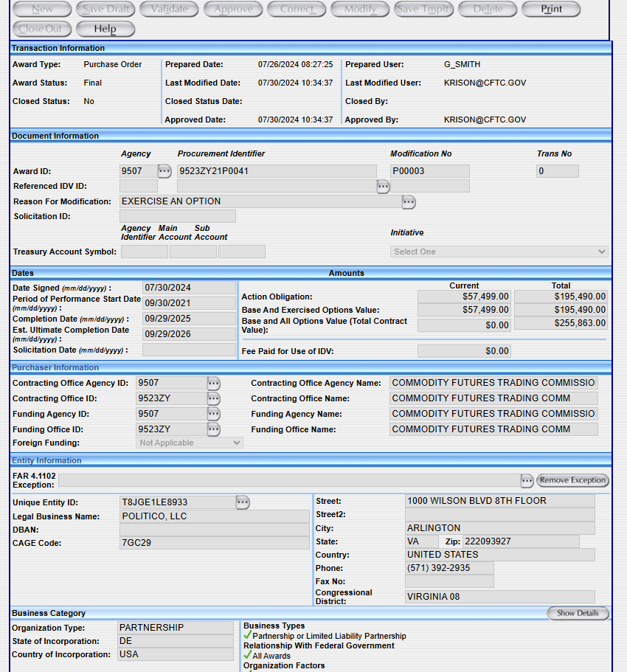Click the Contracting Office Agency Name field

pos(493,383)
